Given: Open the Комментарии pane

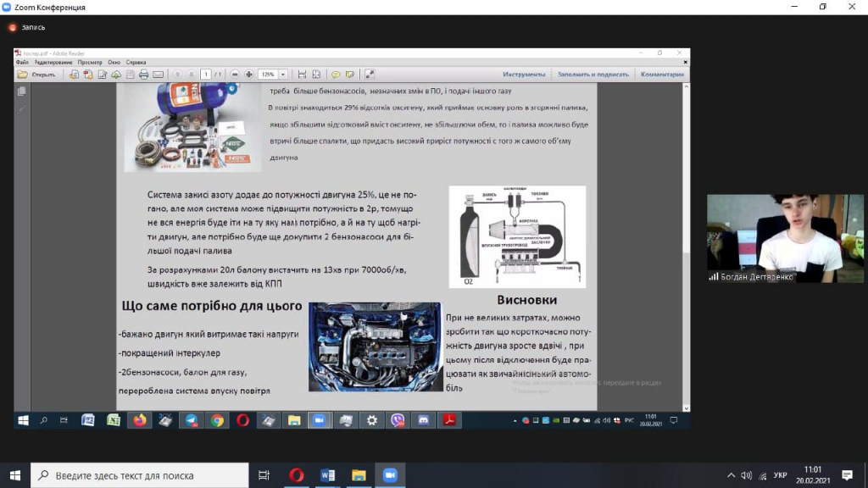Looking at the screenshot, I should (x=662, y=75).
